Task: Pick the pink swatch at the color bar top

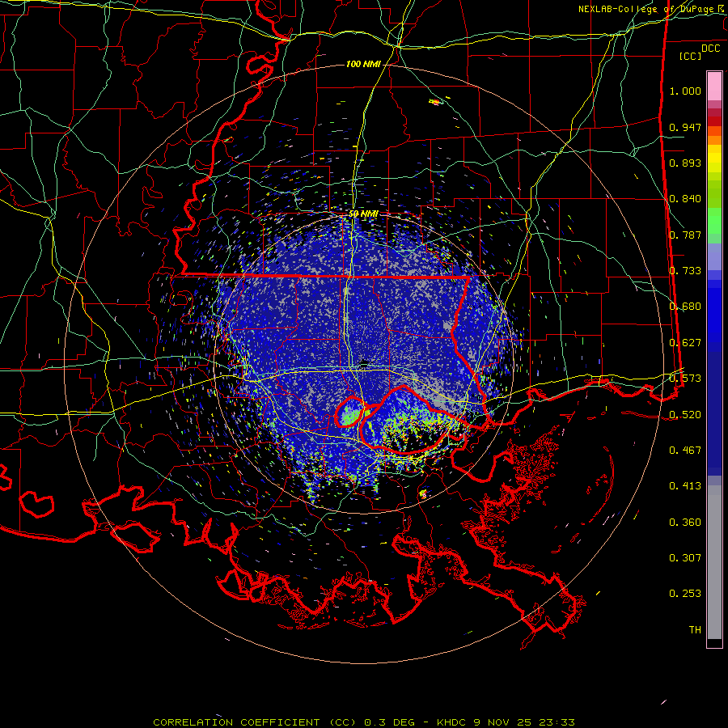Action: [714, 86]
